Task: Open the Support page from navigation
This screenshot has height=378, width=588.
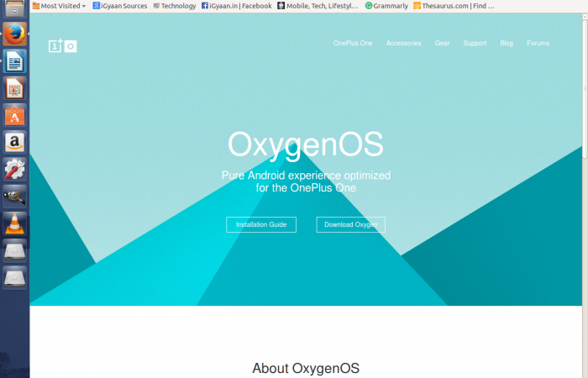Action: coord(475,43)
